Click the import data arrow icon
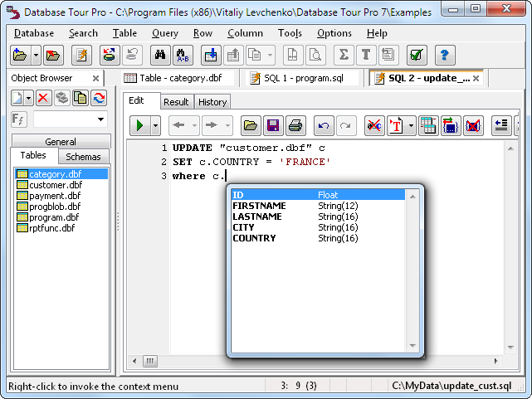The image size is (532, 399). [x=211, y=55]
